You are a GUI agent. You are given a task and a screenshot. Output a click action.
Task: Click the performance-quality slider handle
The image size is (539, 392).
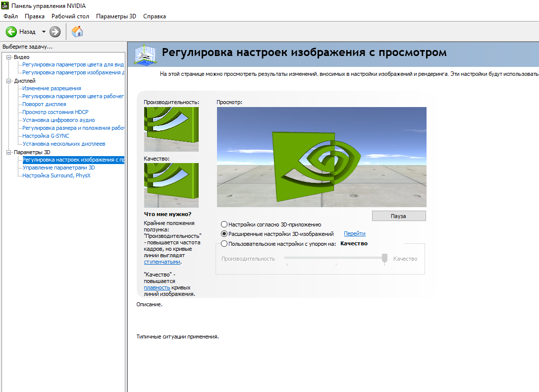click(384, 259)
